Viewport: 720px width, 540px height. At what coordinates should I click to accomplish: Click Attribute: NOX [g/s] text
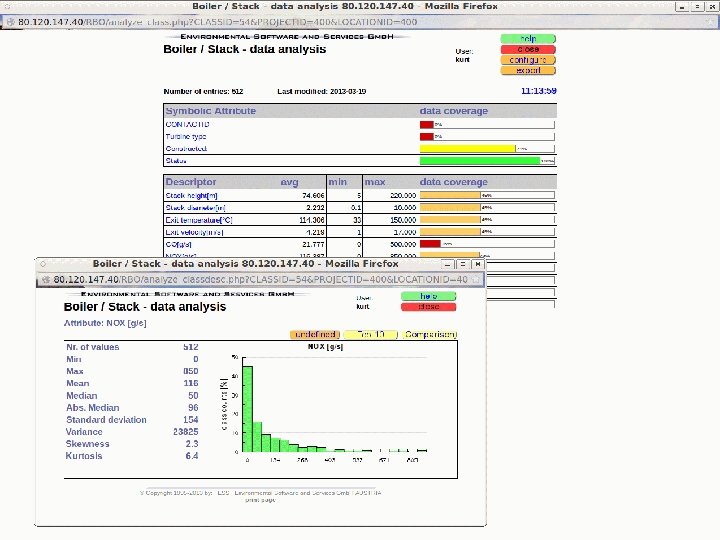point(105,323)
